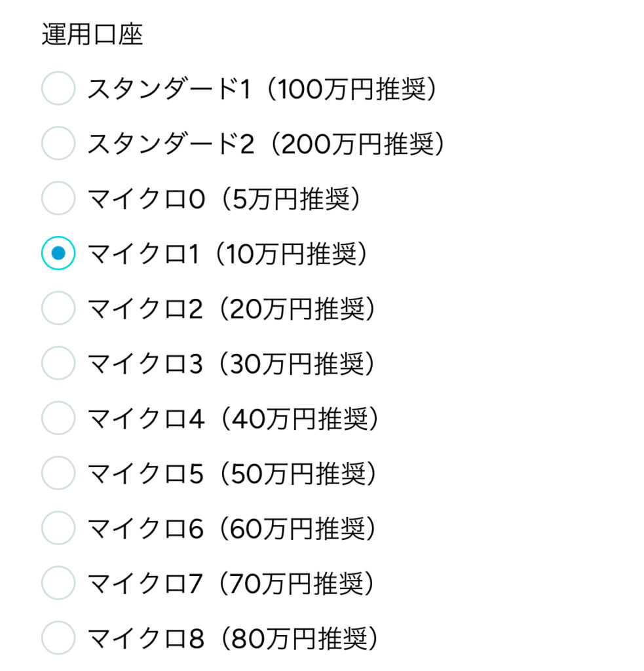Select the スタンダード1 radio button

[58, 88]
